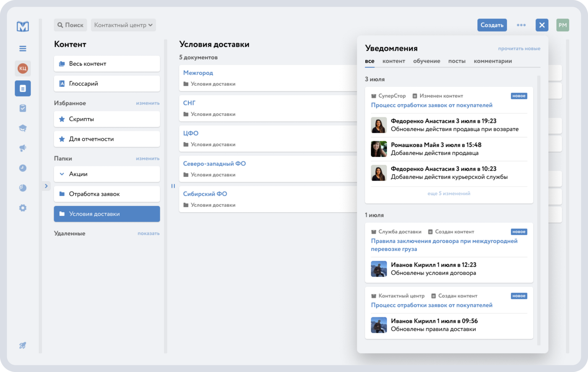Viewport: 588px width, 372px height.
Task: Click Обновлены действия продавца при возврате
Action: [455, 129]
